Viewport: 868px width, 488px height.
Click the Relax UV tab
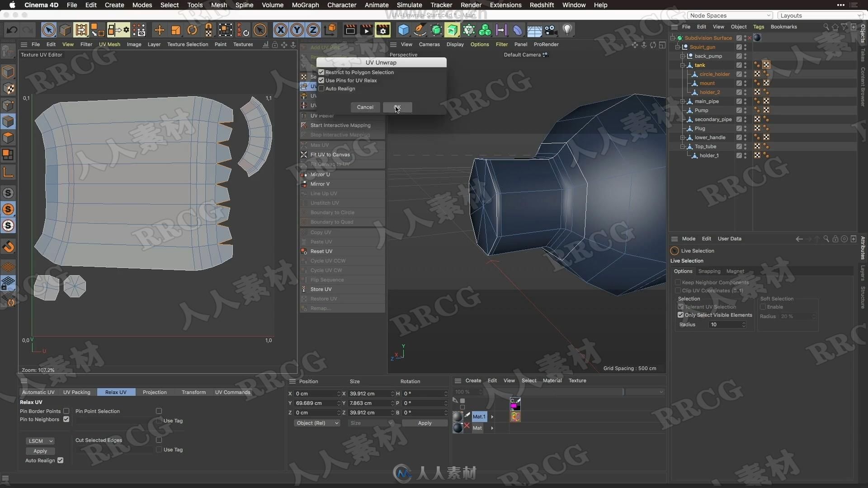116,392
